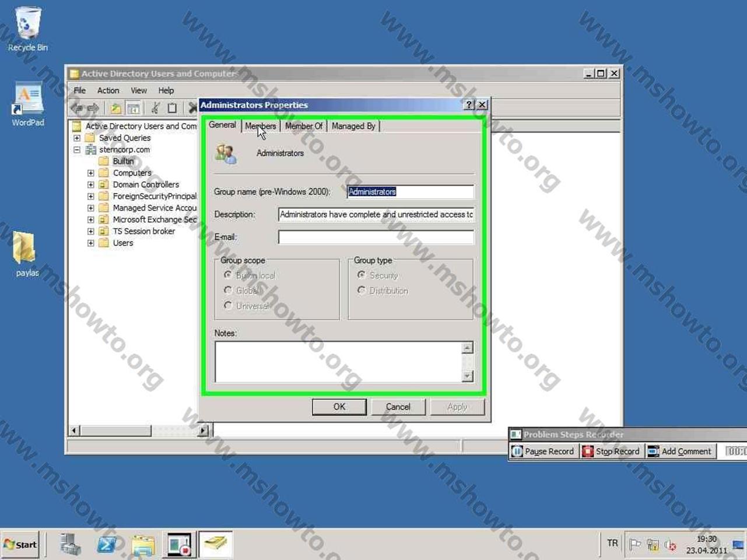The height and width of the screenshot is (560, 747).
Task: Switch to the Members tab
Action: 260,126
